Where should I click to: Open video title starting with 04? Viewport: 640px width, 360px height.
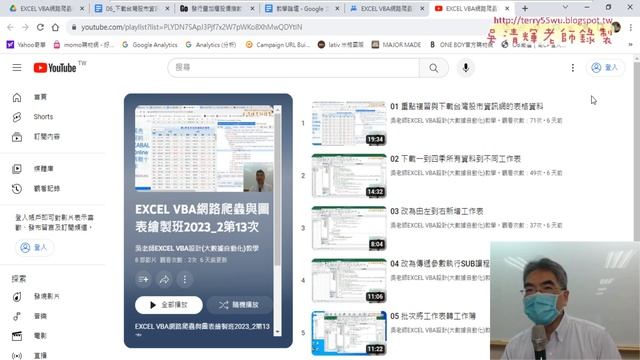tap(440, 264)
